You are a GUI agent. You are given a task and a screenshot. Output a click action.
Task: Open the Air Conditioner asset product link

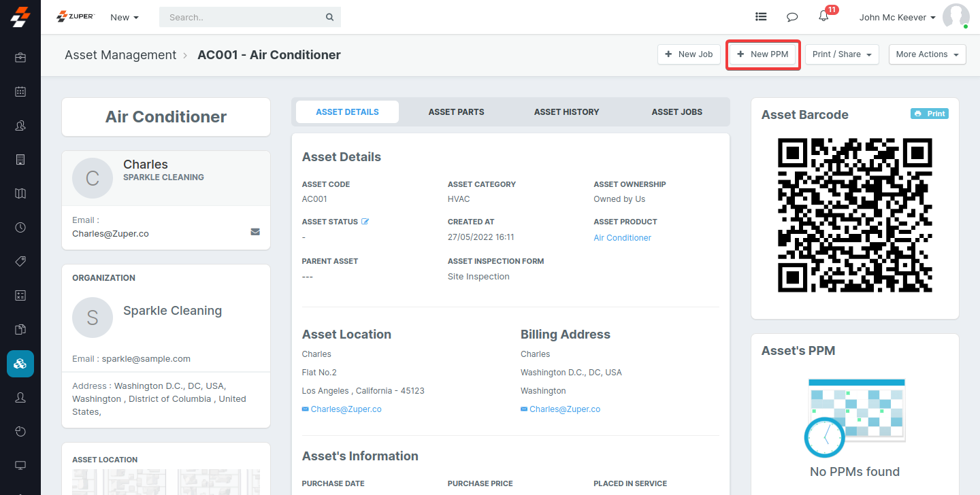(622, 238)
